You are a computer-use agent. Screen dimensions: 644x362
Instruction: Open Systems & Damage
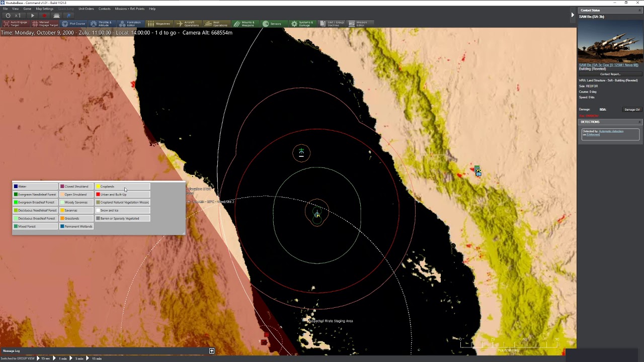303,24
